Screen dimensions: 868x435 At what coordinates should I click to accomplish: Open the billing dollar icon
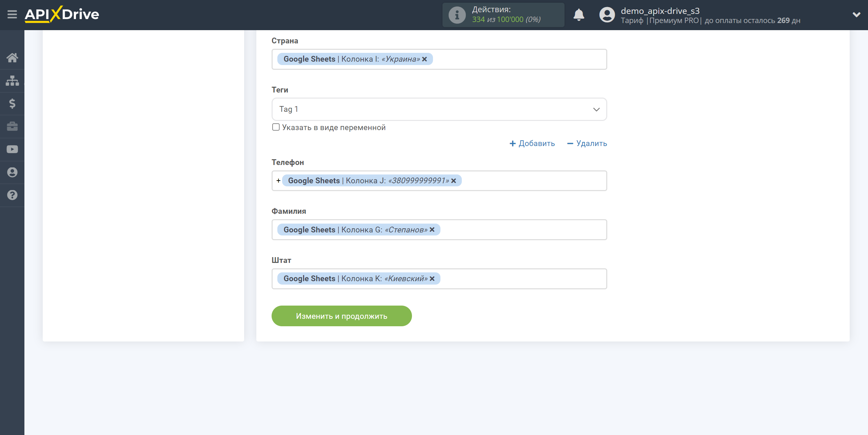coord(12,103)
